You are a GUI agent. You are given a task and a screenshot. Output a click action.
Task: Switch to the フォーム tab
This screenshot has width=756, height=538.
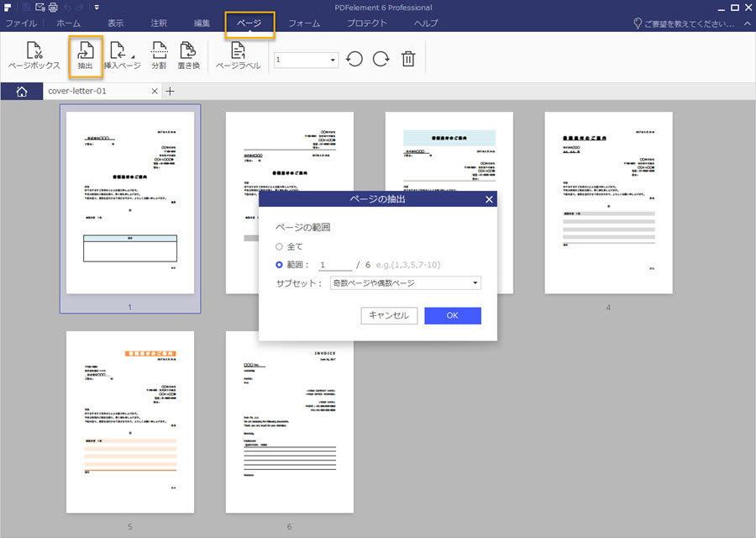point(304,24)
